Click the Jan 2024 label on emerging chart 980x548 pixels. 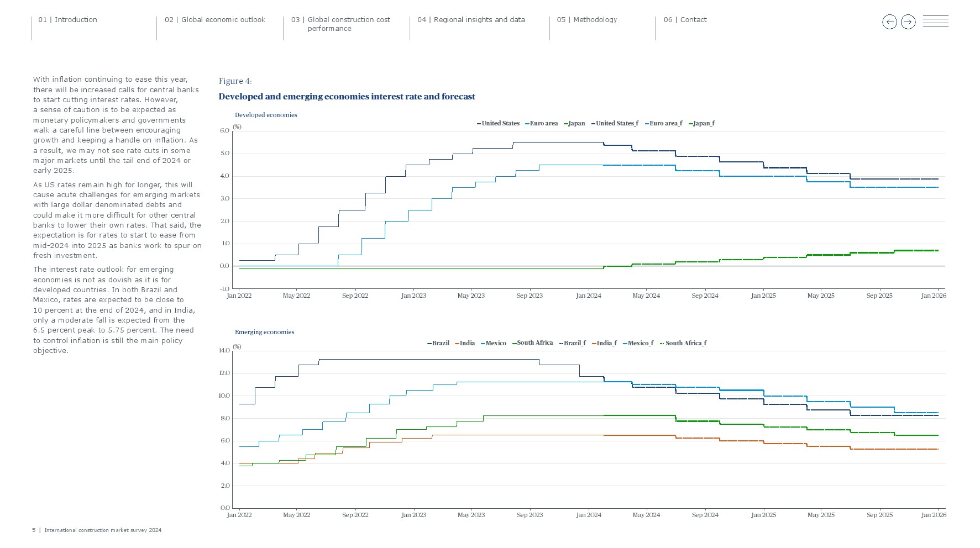(589, 515)
